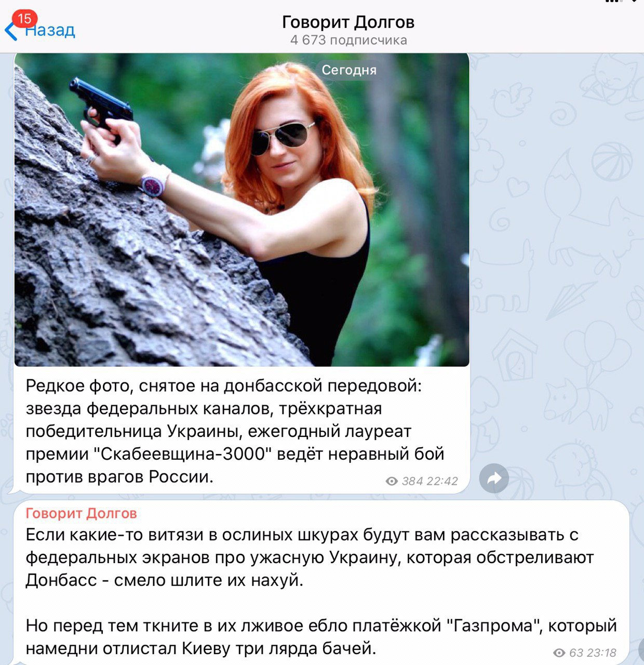Image resolution: width=644 pixels, height=665 pixels.
Task: Open channel info via Говорит Долгов title
Action: pyautogui.click(x=348, y=22)
